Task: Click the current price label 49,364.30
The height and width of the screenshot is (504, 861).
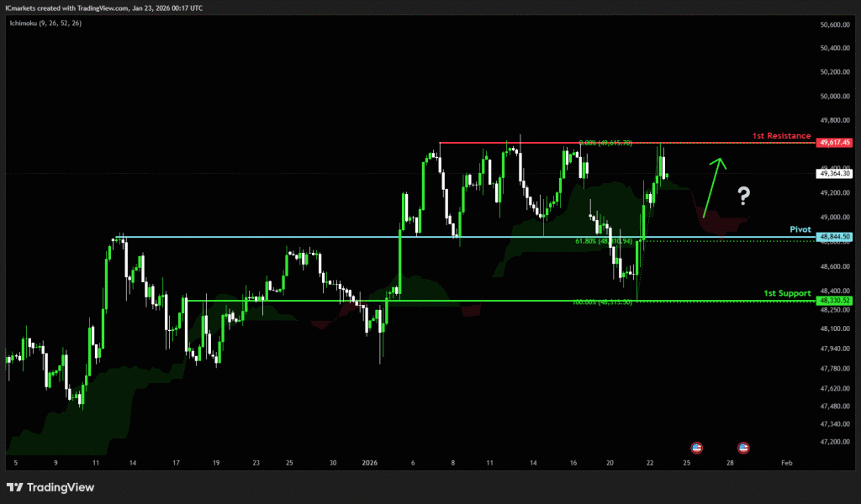Action: (x=834, y=174)
